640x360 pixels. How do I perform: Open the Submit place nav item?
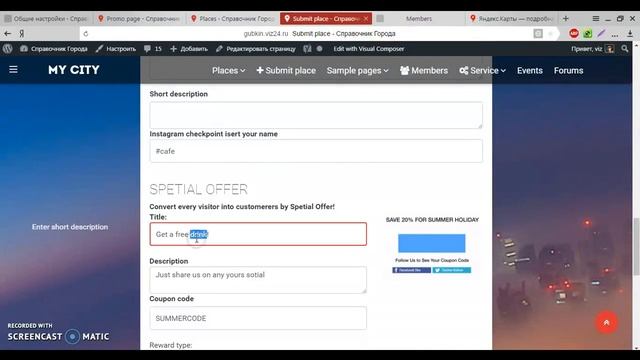(x=286, y=70)
